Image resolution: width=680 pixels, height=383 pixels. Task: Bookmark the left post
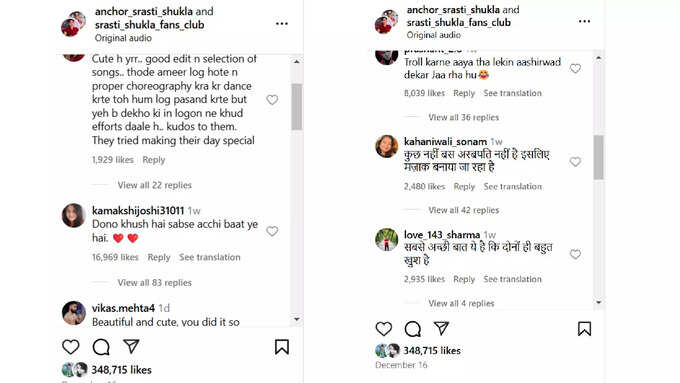click(x=281, y=347)
